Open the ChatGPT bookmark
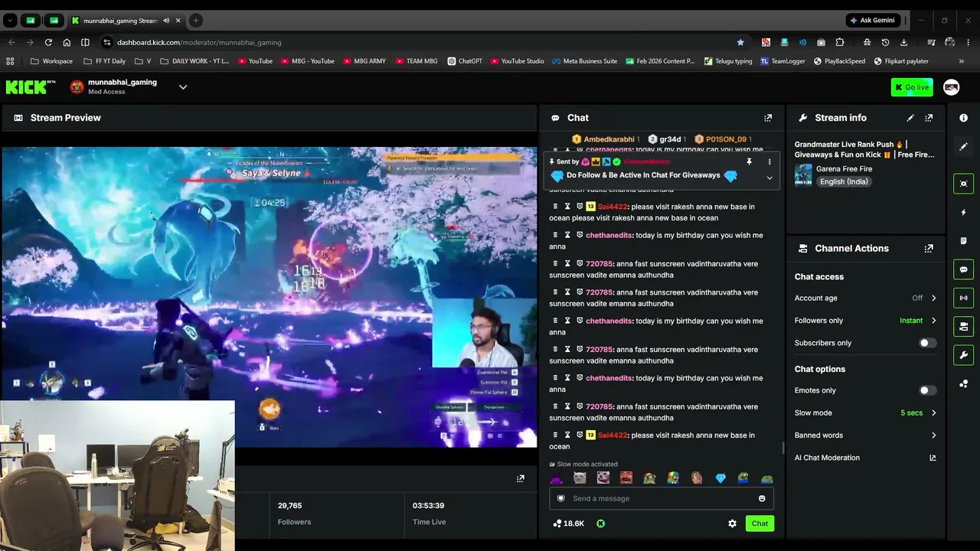The height and width of the screenshot is (551, 980). (x=465, y=61)
